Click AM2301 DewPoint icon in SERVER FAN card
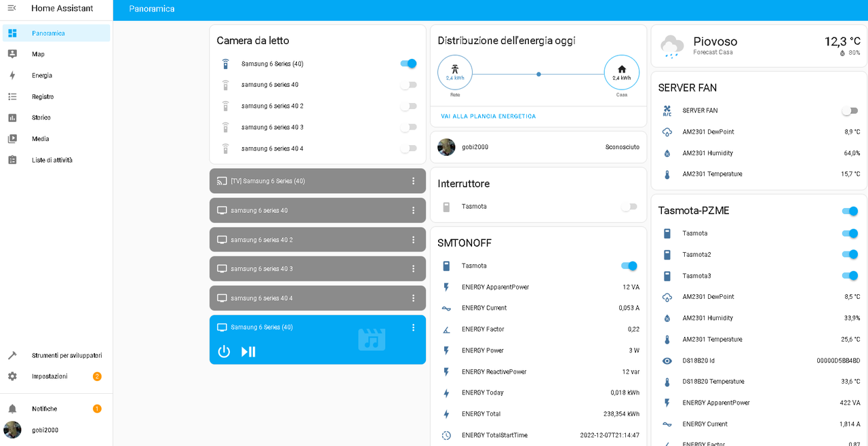 [667, 132]
